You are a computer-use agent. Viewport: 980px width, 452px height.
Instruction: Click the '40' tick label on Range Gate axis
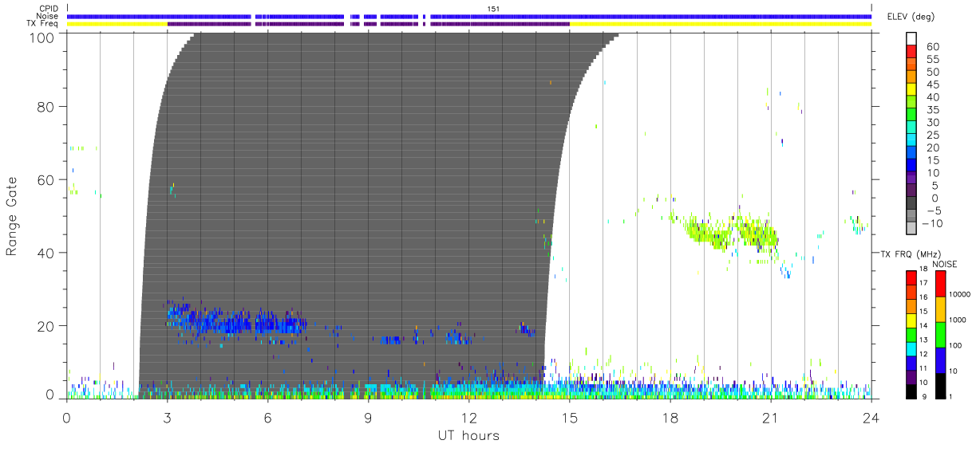coord(47,253)
